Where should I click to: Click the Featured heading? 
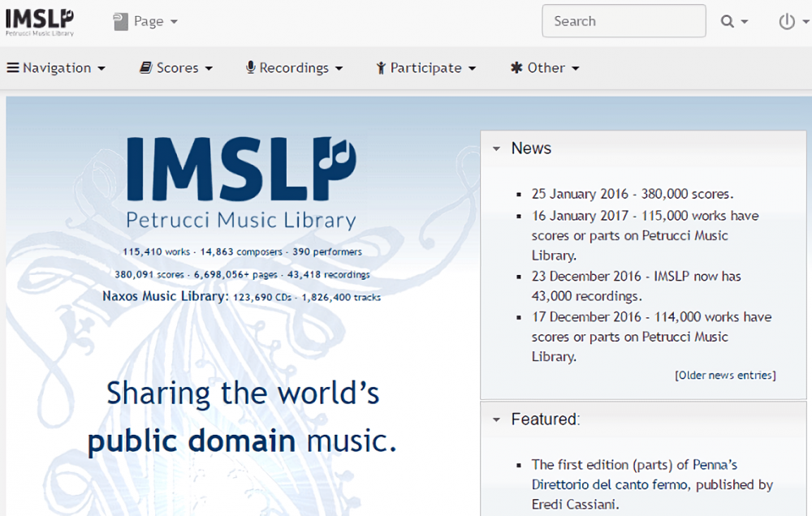tap(546, 419)
